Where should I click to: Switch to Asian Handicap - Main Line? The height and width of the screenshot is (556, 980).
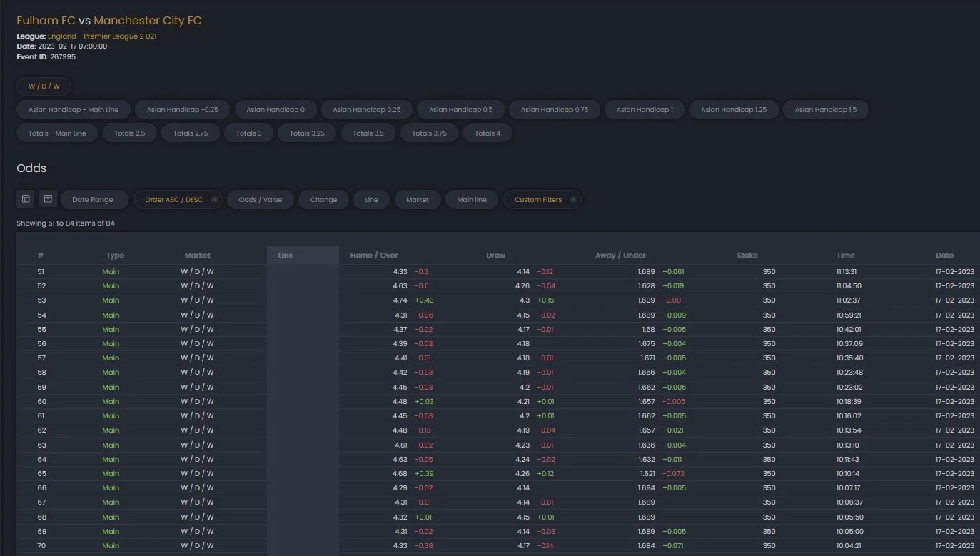74,110
